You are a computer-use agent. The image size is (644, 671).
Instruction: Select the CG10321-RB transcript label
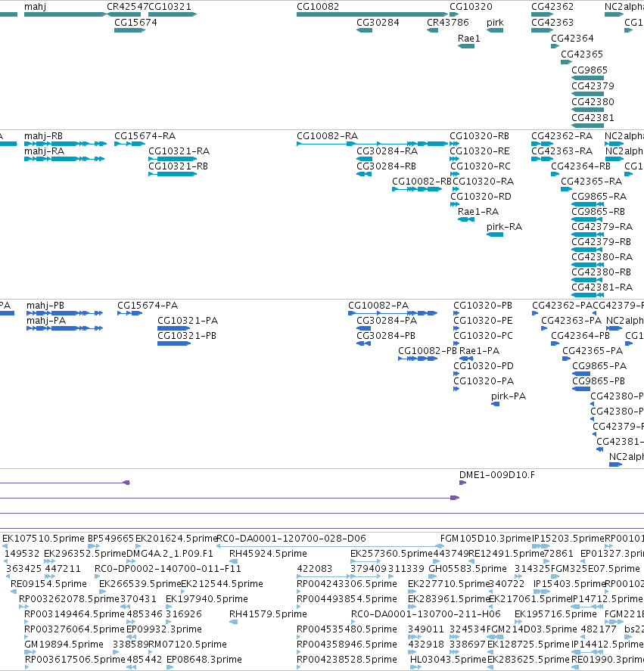pos(178,166)
